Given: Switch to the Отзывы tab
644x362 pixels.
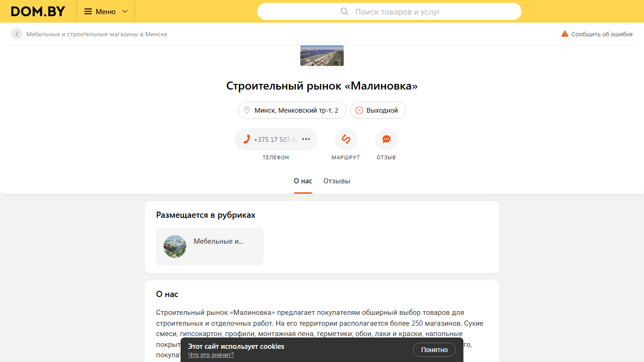Looking at the screenshot, I should click(x=337, y=181).
